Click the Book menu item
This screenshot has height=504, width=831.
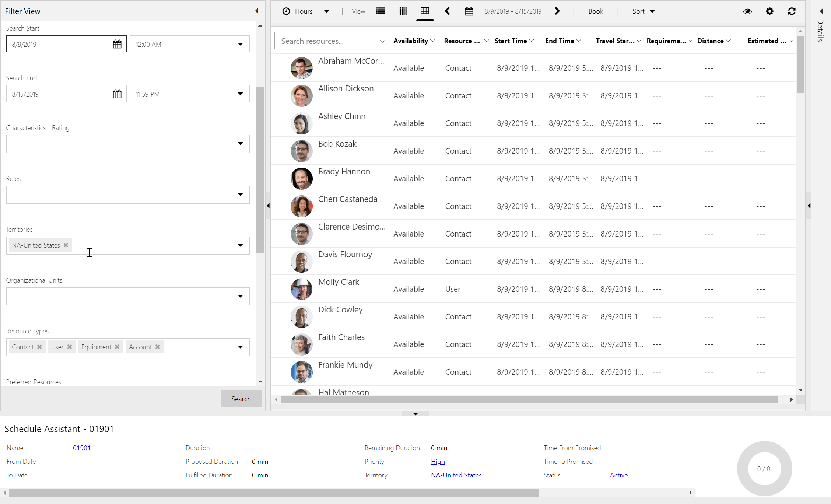click(596, 11)
